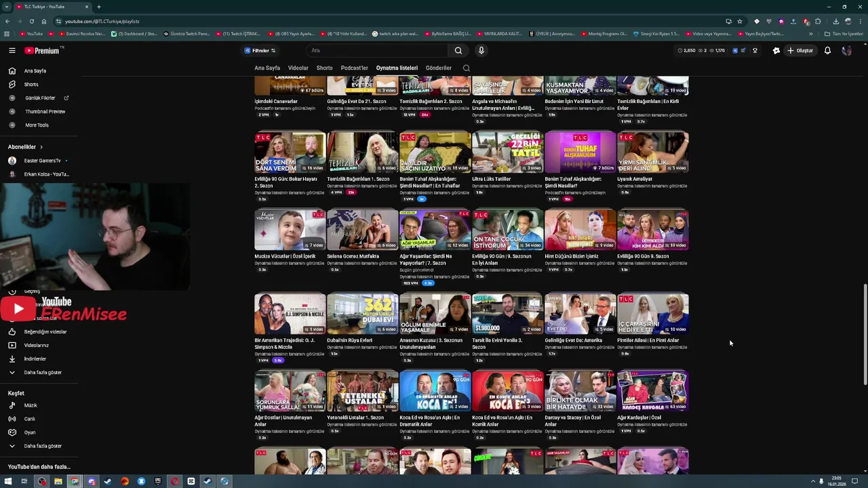
Task: Expand Daha fazla göster under Keşfet
Action: tap(43, 446)
